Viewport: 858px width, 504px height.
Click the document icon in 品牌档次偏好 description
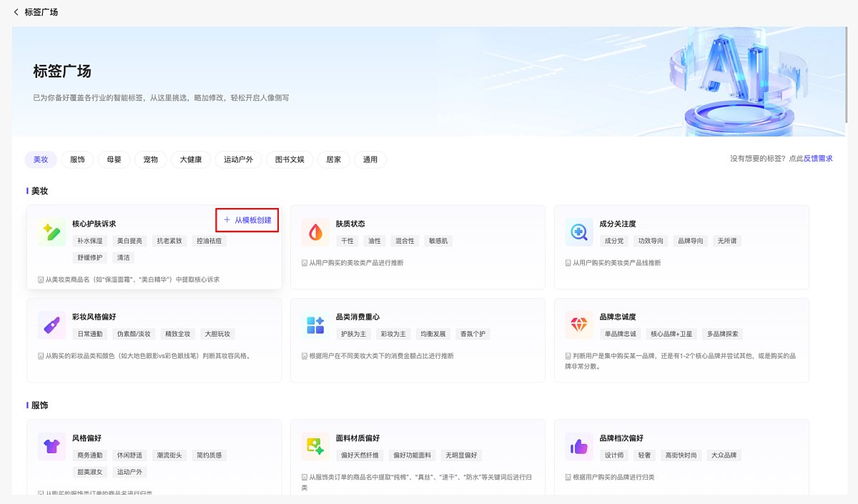tap(568, 477)
